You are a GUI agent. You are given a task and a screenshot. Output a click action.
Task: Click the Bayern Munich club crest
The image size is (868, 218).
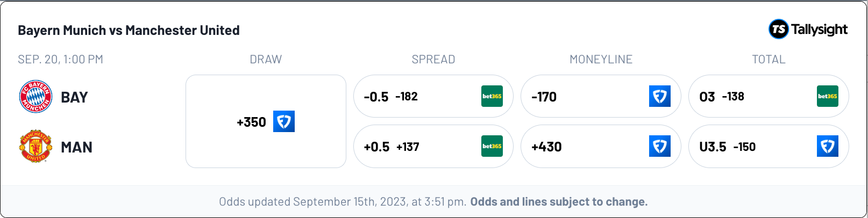tap(35, 97)
